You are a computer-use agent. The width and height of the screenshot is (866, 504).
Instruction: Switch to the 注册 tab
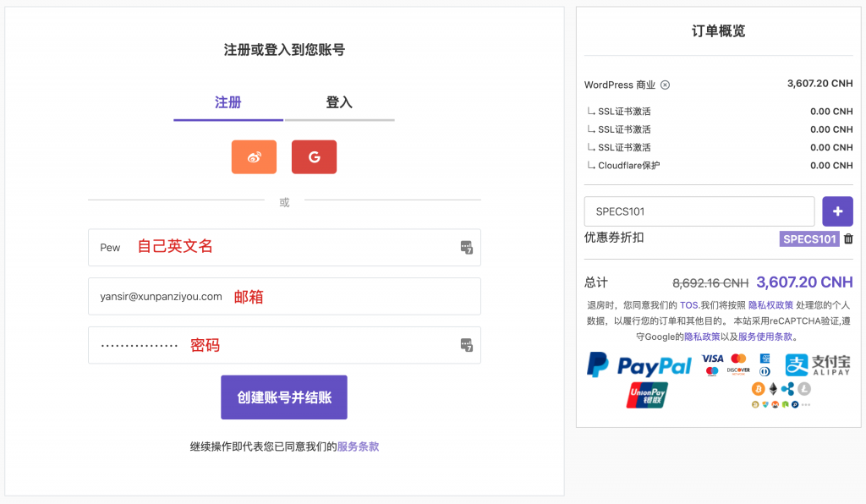click(x=228, y=103)
